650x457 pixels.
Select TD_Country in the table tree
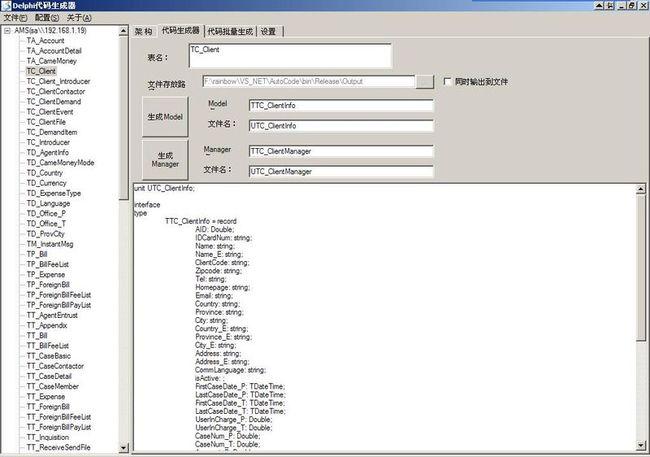point(45,173)
